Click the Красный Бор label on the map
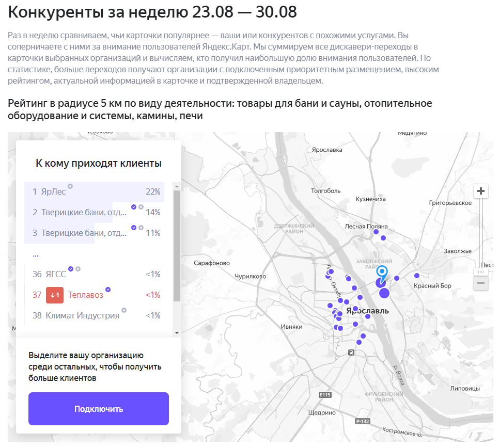The height and width of the screenshot is (448, 499). [x=432, y=286]
